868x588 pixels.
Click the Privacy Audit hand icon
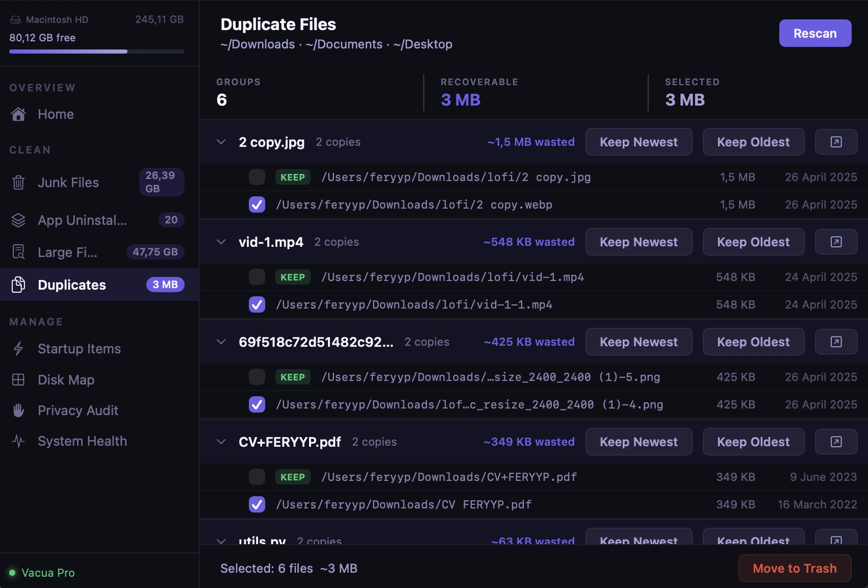coord(18,411)
